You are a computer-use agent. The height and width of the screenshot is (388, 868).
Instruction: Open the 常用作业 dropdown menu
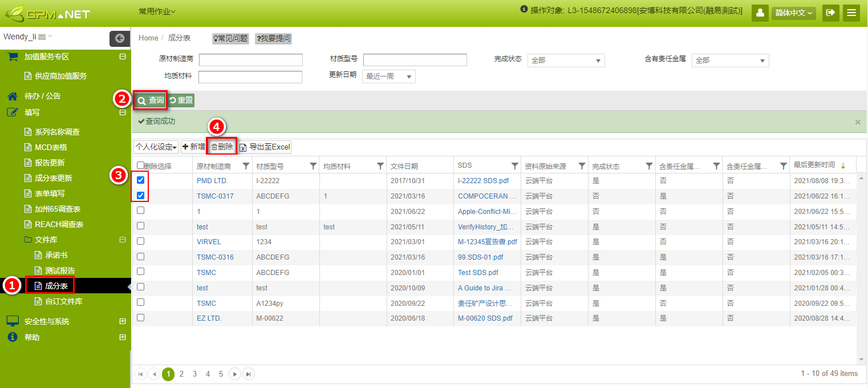click(x=157, y=11)
